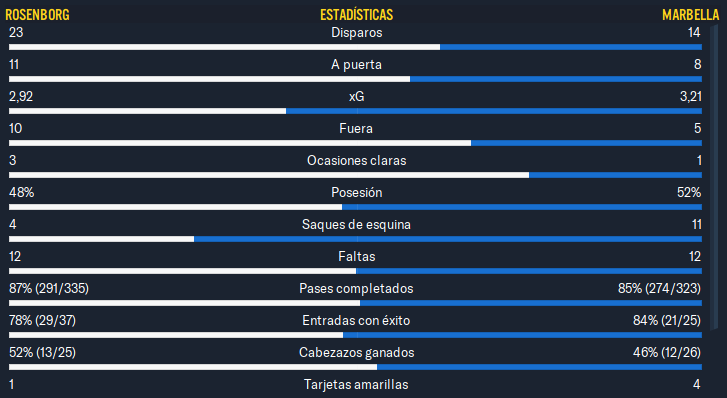Screen dimensions: 727x398
Task: Click the Ocasiones claras label
Action: click(357, 160)
